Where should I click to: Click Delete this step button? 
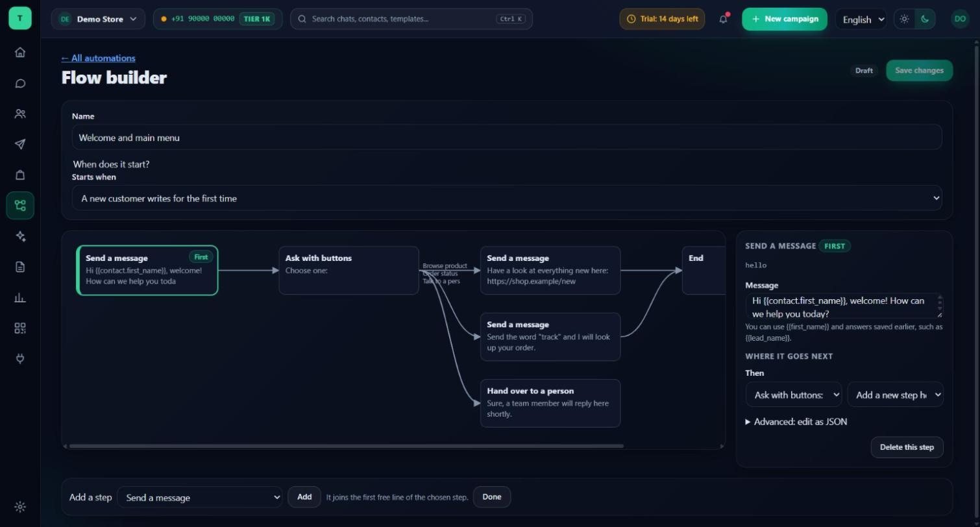click(907, 447)
